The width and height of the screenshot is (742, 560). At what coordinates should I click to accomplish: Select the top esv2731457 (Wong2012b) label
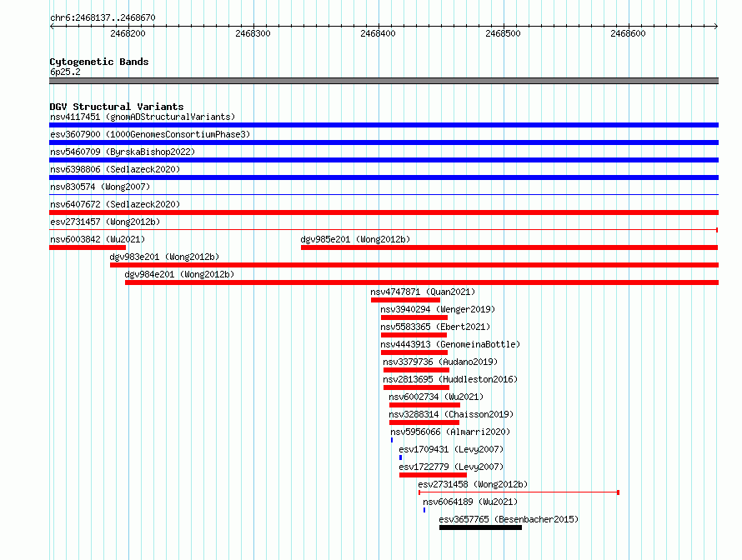pyautogui.click(x=105, y=222)
